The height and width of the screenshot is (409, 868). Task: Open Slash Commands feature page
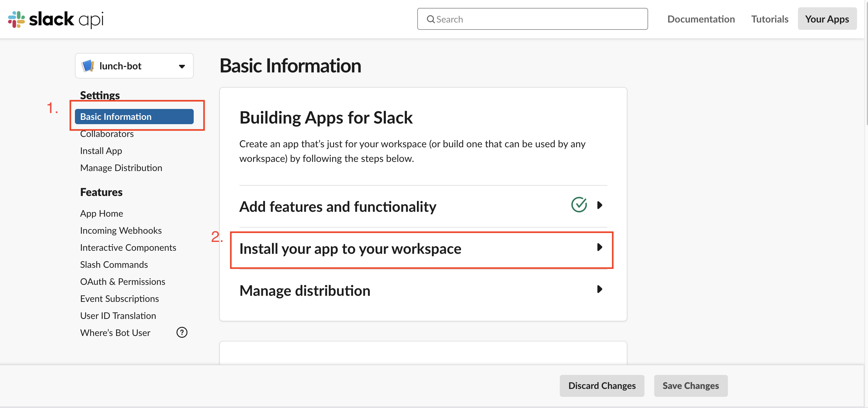coord(114,265)
